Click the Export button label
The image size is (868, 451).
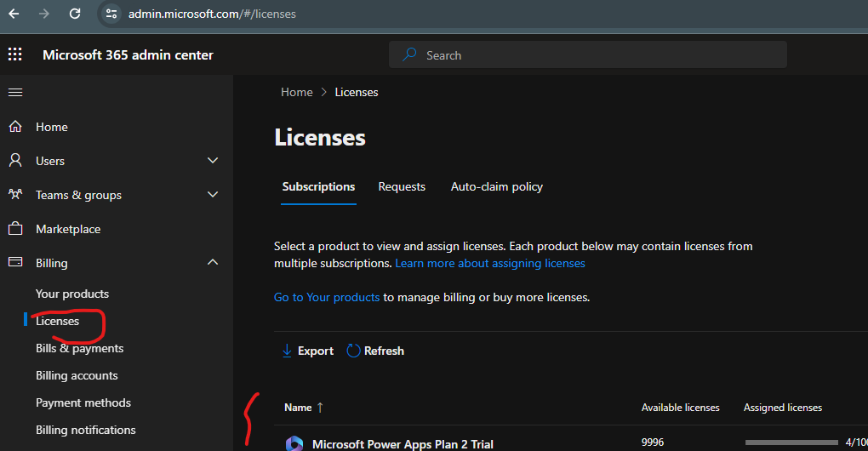pos(316,351)
